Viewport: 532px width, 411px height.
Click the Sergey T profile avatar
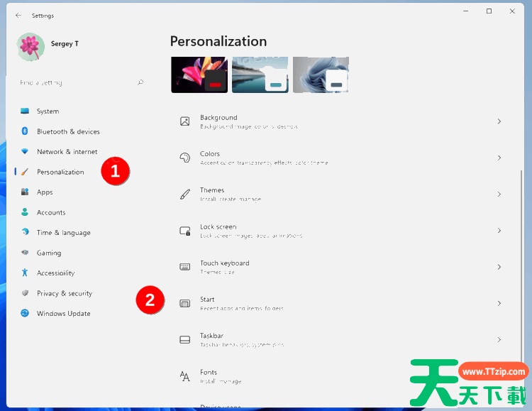tap(31, 47)
